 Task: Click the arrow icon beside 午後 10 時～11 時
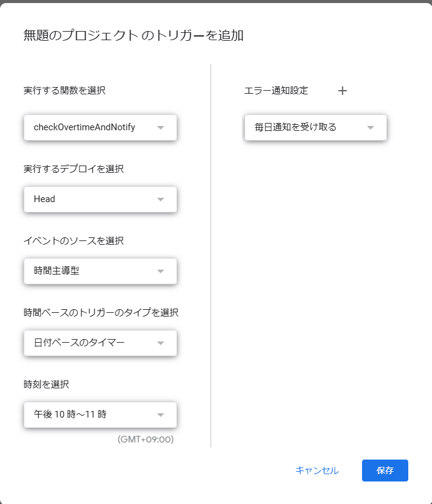point(161,415)
